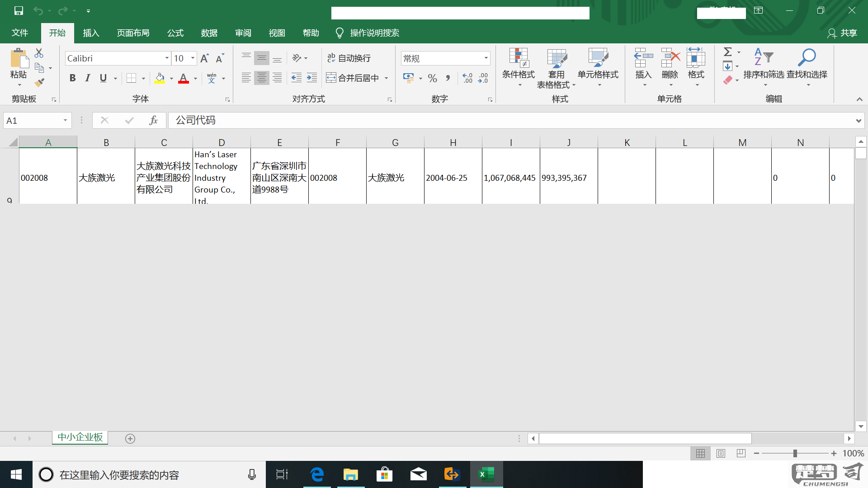The height and width of the screenshot is (488, 868).
Task: Increase font size with larger A icon
Action: (x=204, y=58)
